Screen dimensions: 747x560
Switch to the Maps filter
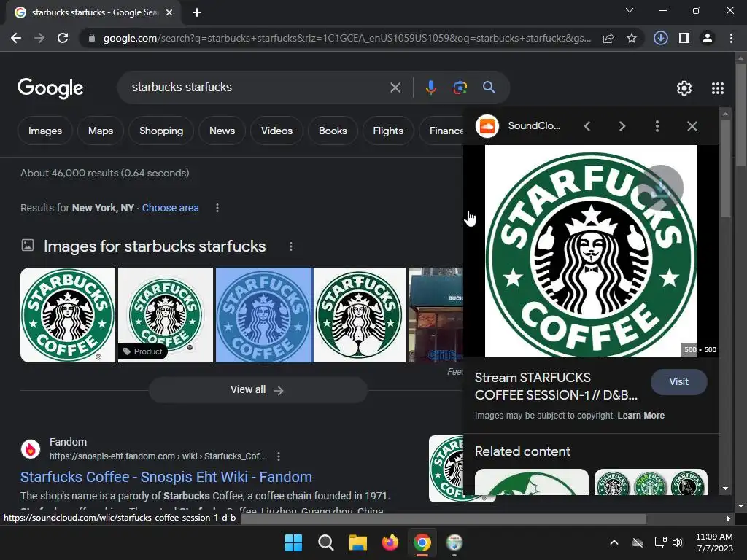pos(101,131)
